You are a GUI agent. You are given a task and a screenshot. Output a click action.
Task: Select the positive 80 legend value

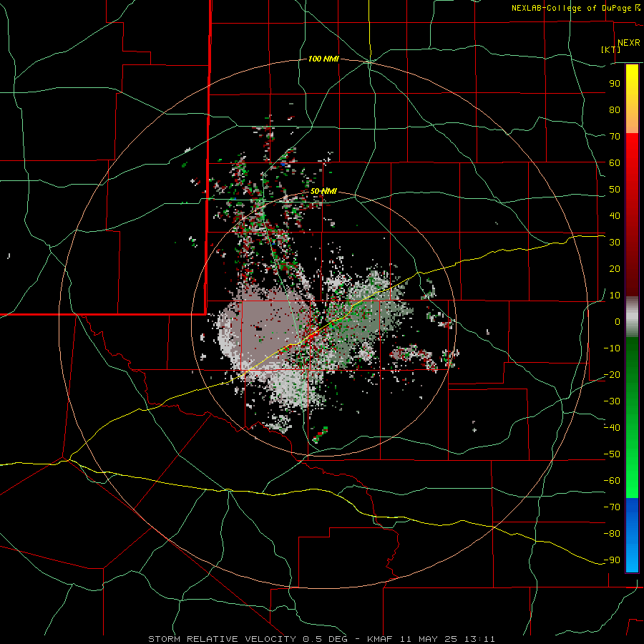pyautogui.click(x=615, y=109)
